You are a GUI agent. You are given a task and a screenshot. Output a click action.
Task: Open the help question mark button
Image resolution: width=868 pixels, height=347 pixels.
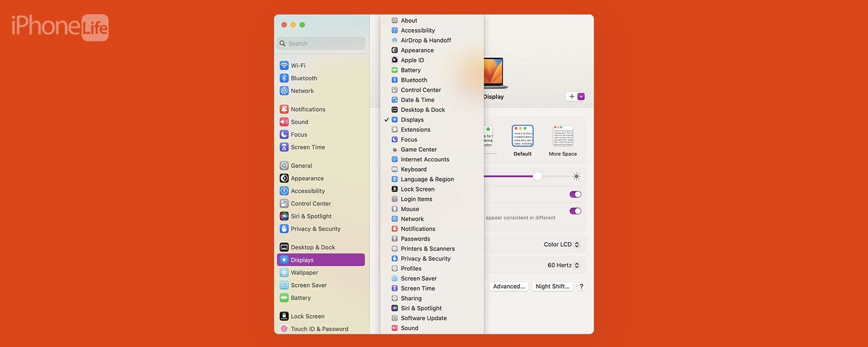coord(581,286)
